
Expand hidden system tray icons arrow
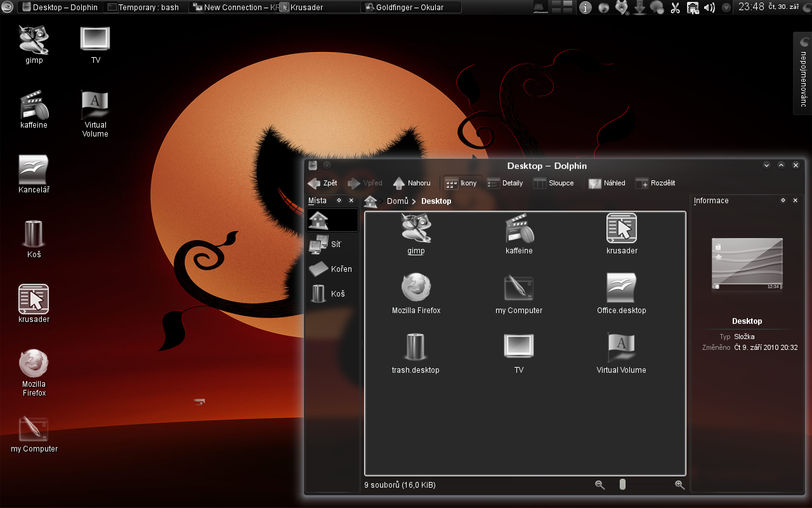[x=726, y=8]
